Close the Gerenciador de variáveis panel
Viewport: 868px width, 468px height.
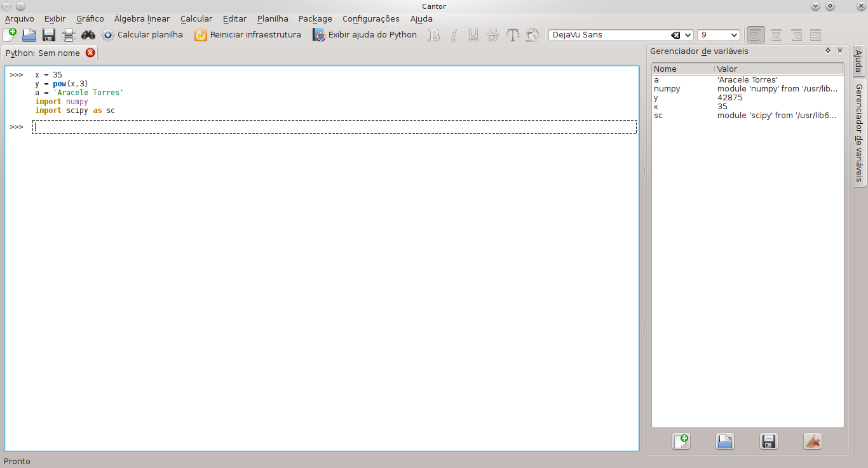tap(840, 50)
